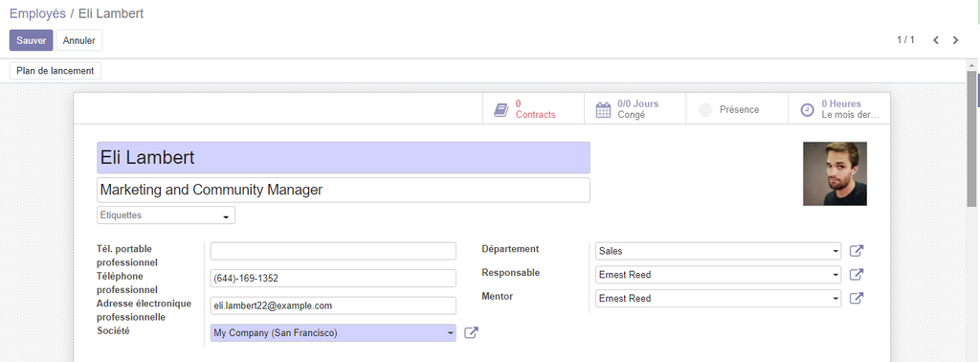
Task: Click the job title field Marketing and Community Manager
Action: pyautogui.click(x=344, y=190)
